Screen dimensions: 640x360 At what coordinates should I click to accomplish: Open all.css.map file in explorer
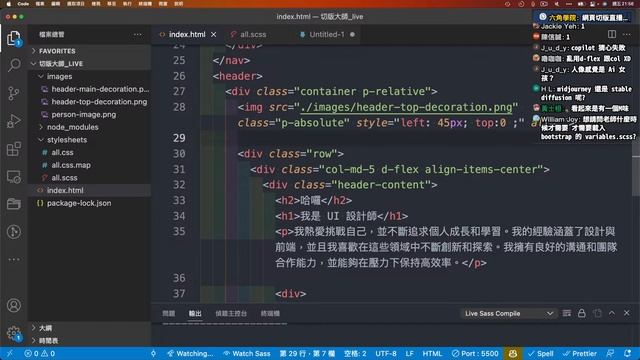point(71,165)
